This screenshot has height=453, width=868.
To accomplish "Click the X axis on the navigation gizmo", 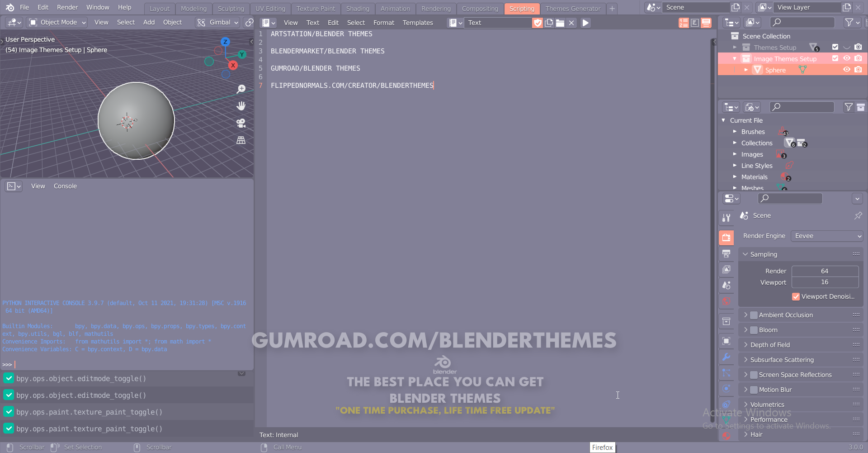I will pyautogui.click(x=233, y=65).
